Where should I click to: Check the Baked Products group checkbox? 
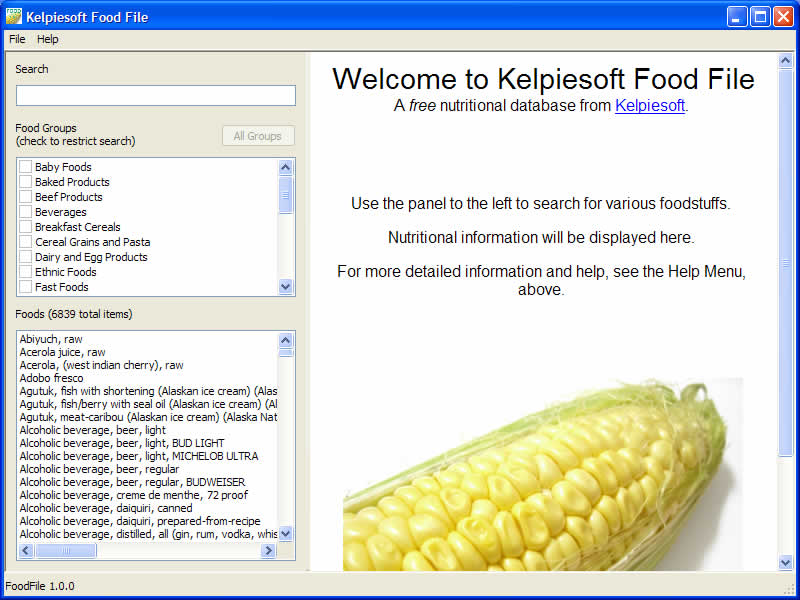point(26,182)
